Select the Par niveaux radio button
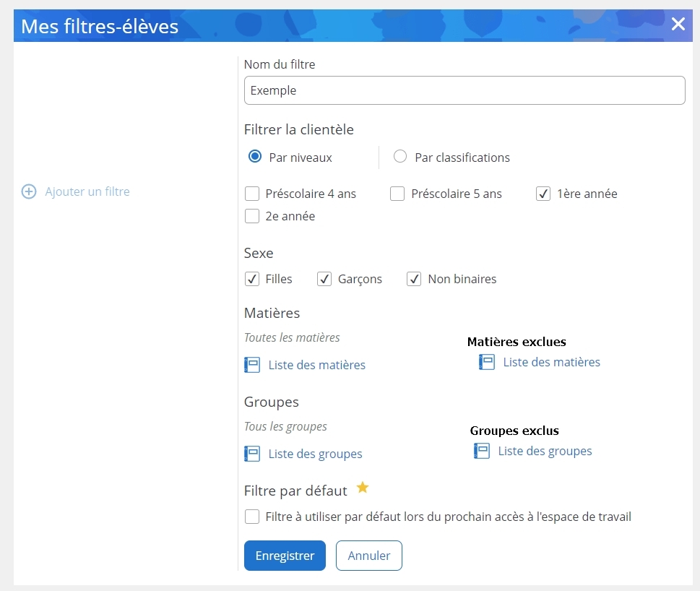This screenshot has height=591, width=700. (x=254, y=157)
